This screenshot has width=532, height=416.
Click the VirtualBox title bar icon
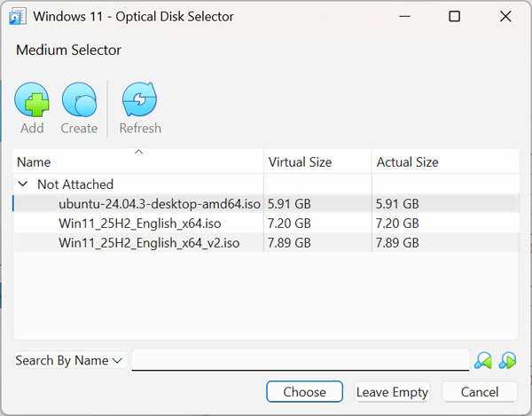18,17
